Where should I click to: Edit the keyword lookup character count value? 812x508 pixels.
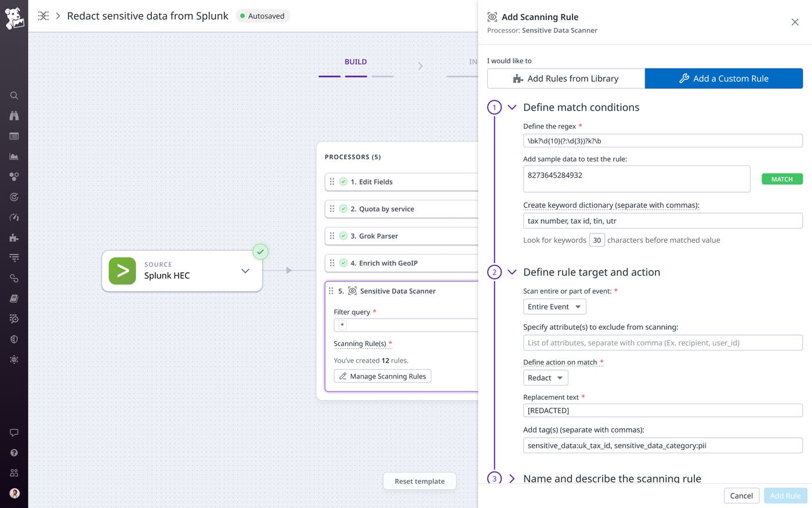pos(597,239)
